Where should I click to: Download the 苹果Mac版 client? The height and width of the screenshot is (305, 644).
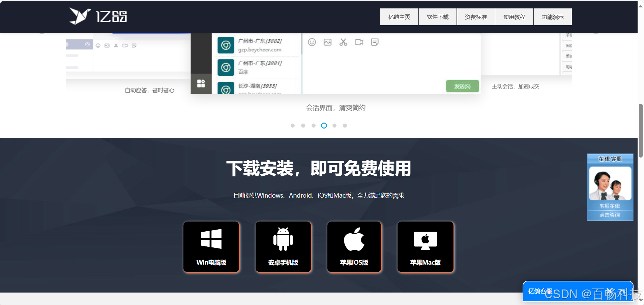426,246
